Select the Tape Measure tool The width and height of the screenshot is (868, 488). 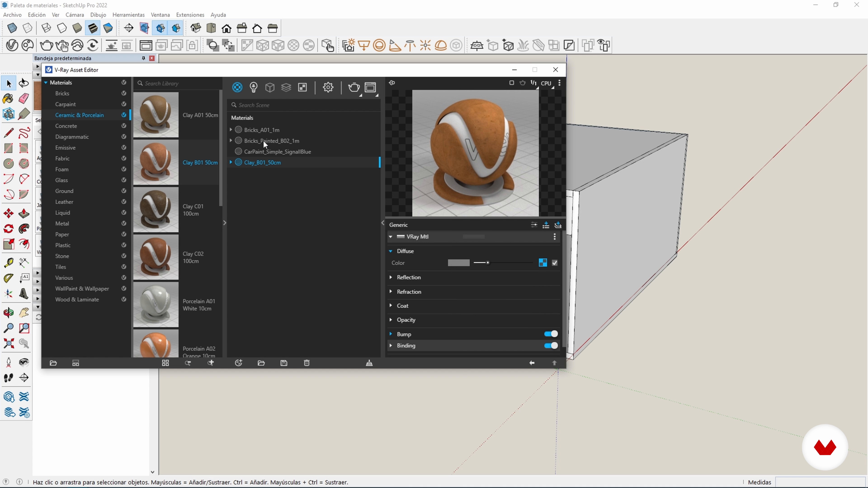[x=9, y=262]
